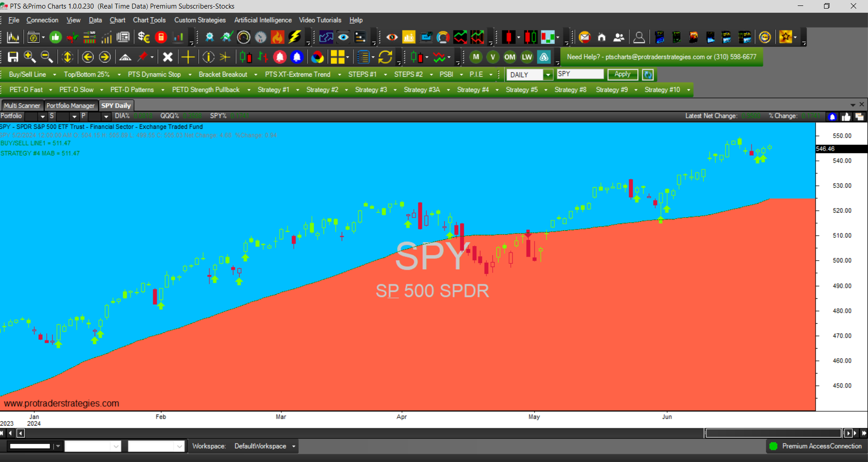Toggle the teal triangle logo button
868x462 pixels.
tap(544, 57)
